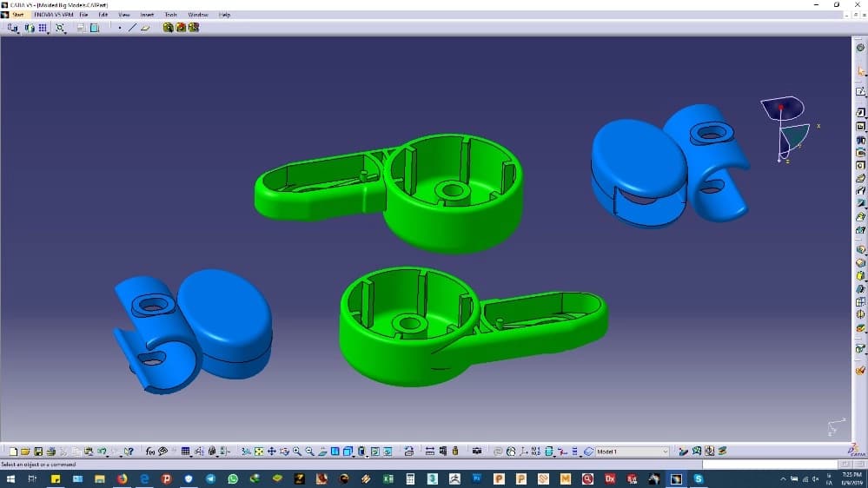Click the axis system icon in bottom toolbar
The image size is (868, 488).
tap(524, 452)
